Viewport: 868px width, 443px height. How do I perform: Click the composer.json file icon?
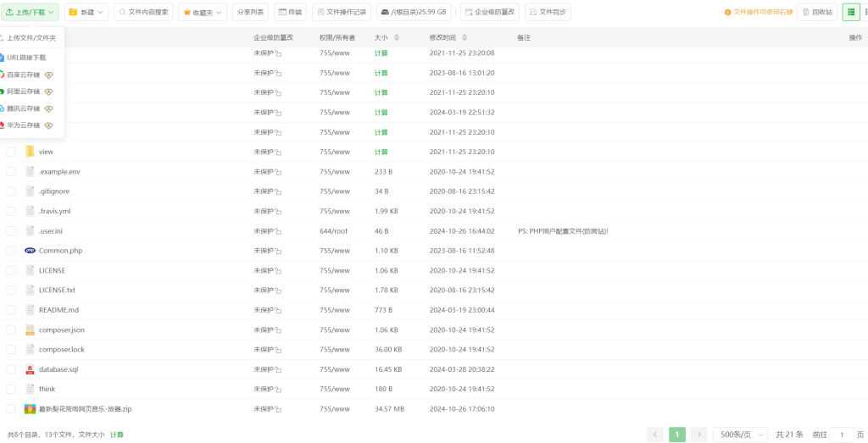coord(31,329)
